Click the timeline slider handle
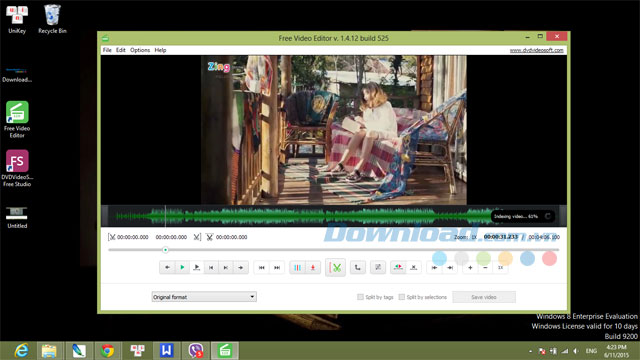This screenshot has width=640, height=360. tap(165, 249)
